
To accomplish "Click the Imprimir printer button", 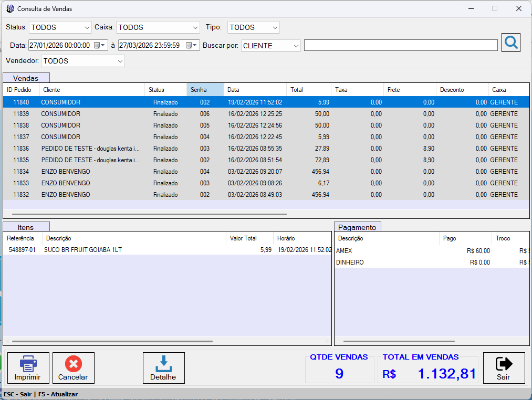I will [x=28, y=368].
